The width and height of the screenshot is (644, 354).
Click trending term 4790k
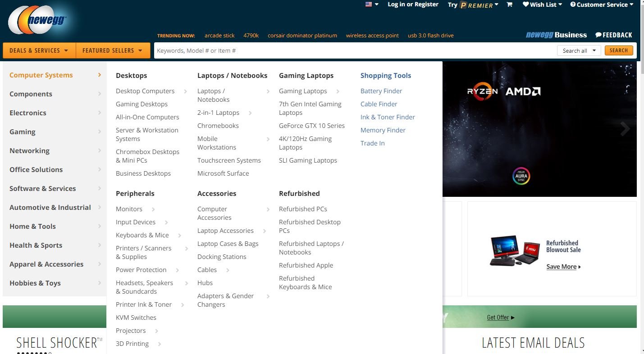tap(251, 36)
